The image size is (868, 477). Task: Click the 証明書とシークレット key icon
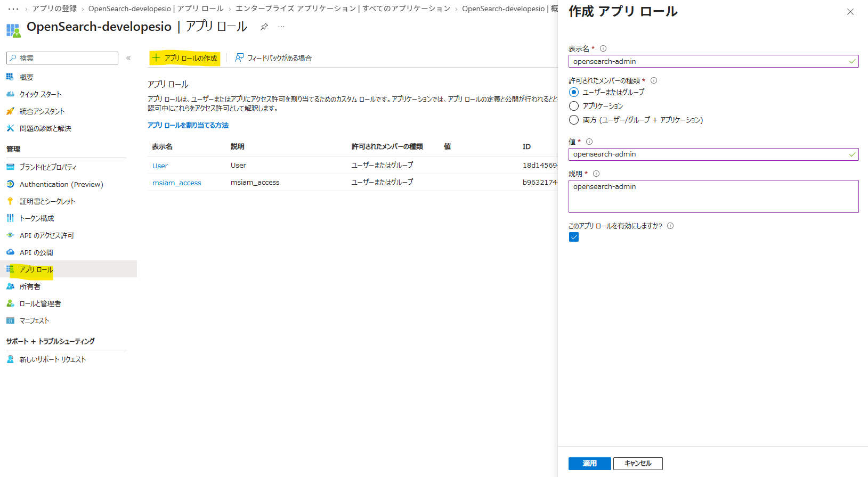10,201
